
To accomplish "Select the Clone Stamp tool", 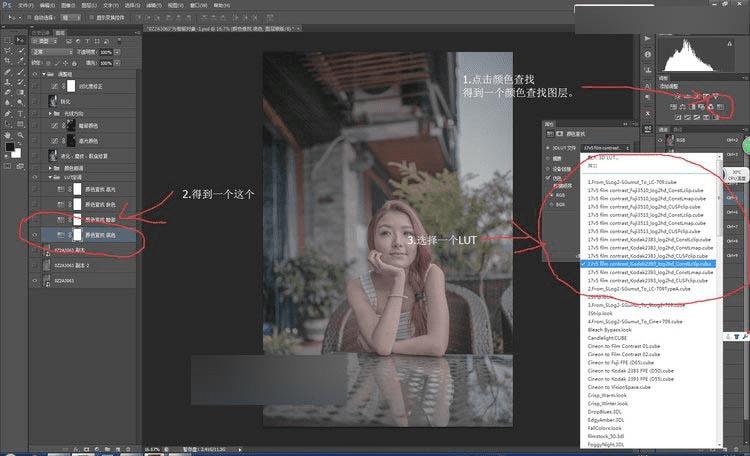I will point(8,82).
